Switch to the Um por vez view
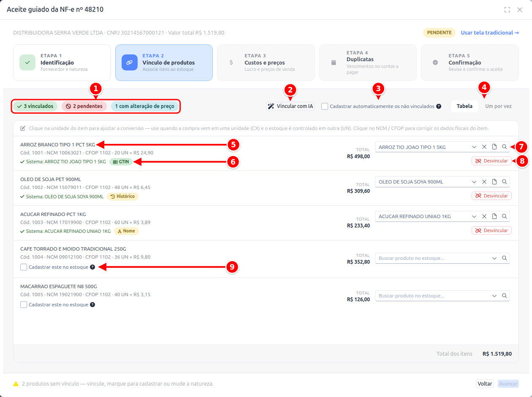 point(498,106)
